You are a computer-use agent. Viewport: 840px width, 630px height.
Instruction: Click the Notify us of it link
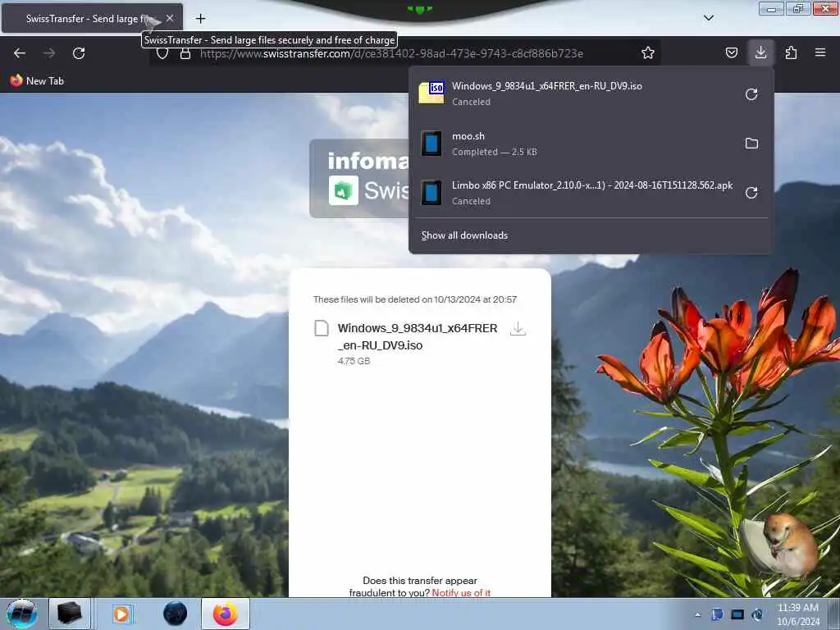pos(461,592)
